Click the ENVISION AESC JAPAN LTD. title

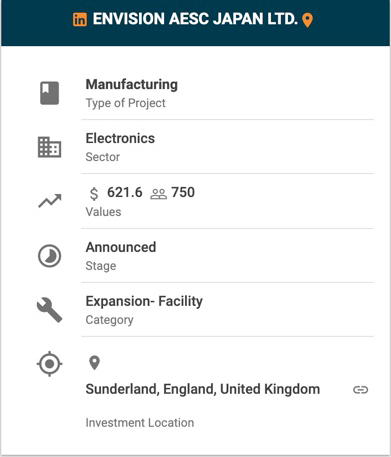195,19
